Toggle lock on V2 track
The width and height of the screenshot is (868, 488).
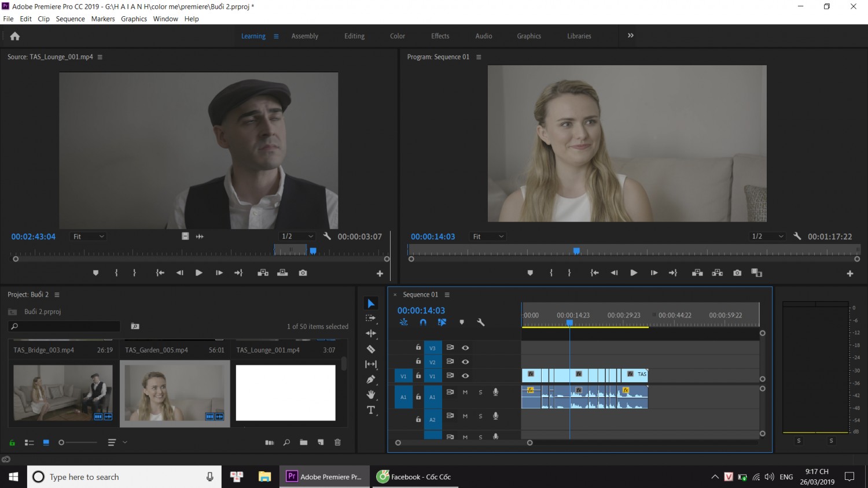418,361
